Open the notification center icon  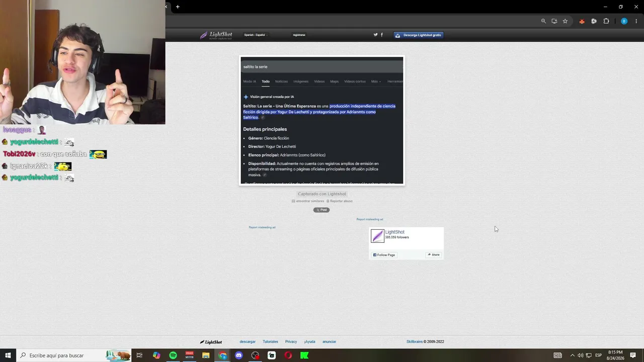[x=633, y=355]
